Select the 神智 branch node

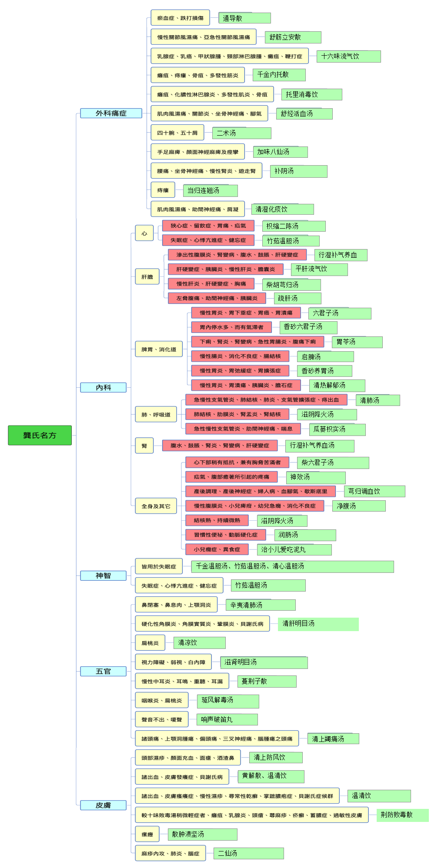click(103, 576)
